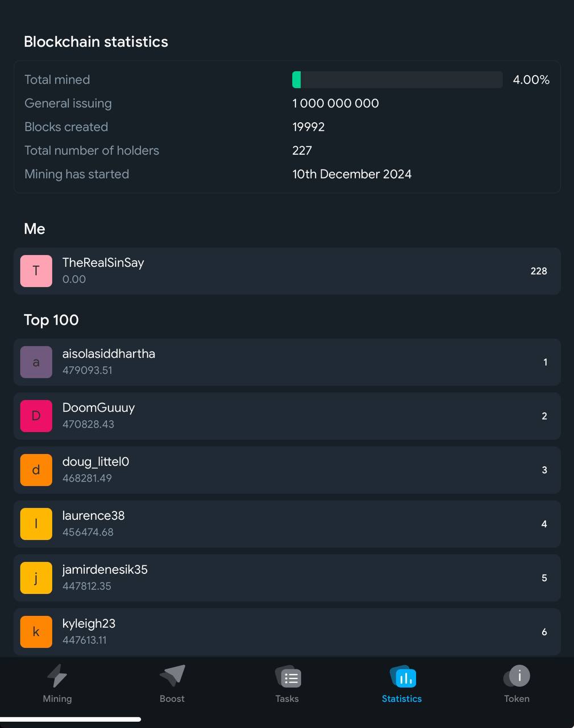The image size is (574, 728).
Task: Click the white home indicator bar
Action: [x=70, y=719]
